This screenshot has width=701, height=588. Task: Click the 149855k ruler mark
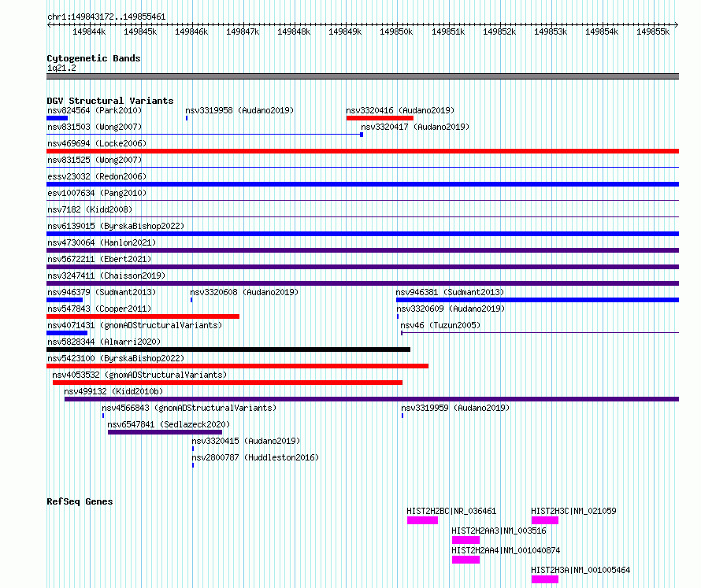coord(653,31)
